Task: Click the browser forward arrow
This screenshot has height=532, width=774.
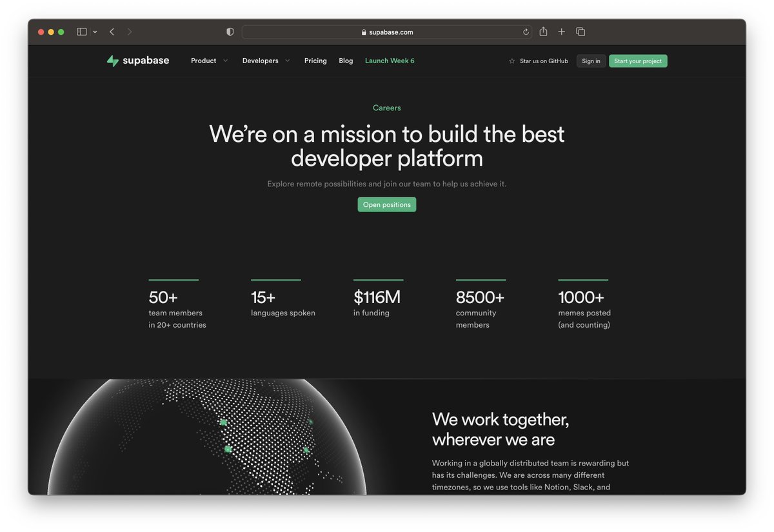Action: point(130,32)
